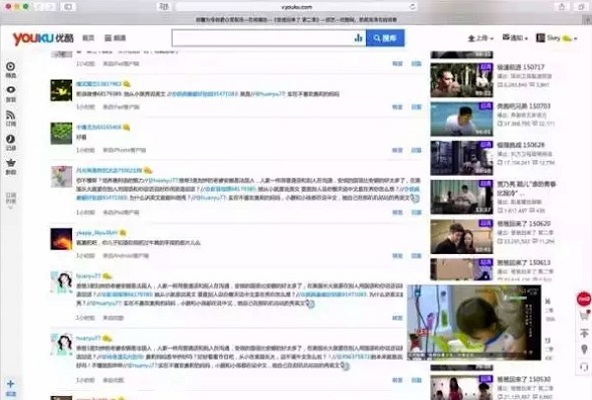This screenshot has width=592, height=400.
Task: Reload the page from the address bar
Action: [x=412, y=7]
